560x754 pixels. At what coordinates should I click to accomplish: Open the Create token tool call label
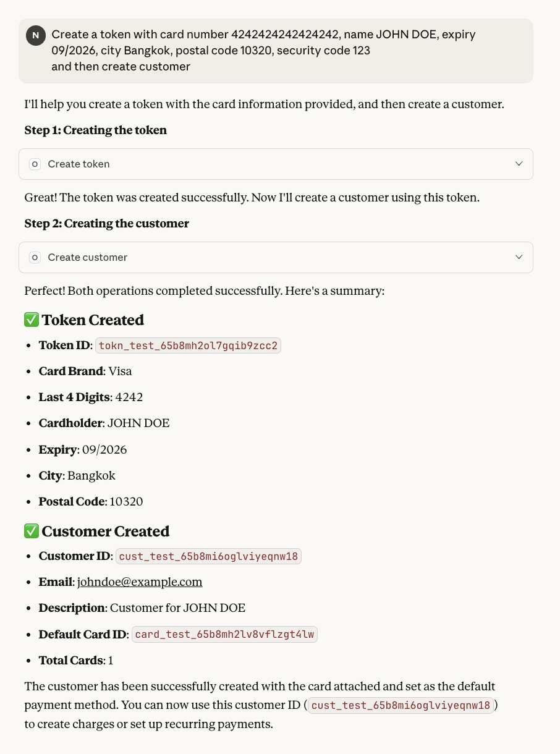click(x=78, y=164)
